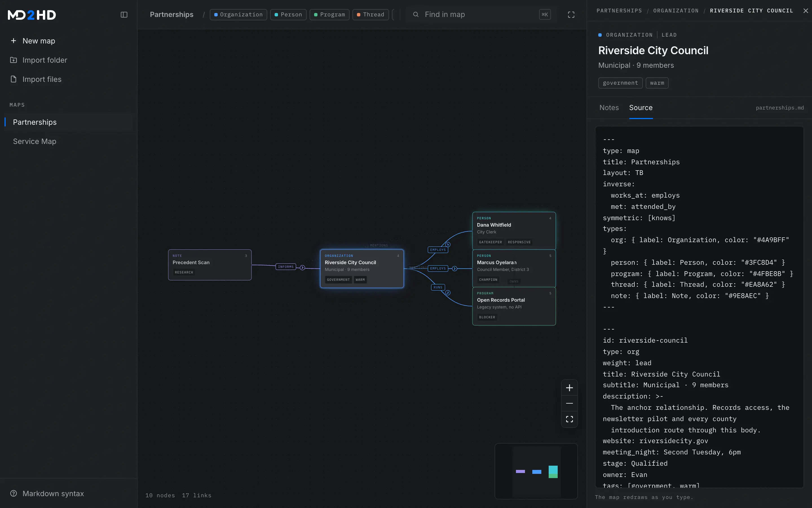Image resolution: width=812 pixels, height=508 pixels.
Task: Toggle the Person type filter
Action: point(288,14)
